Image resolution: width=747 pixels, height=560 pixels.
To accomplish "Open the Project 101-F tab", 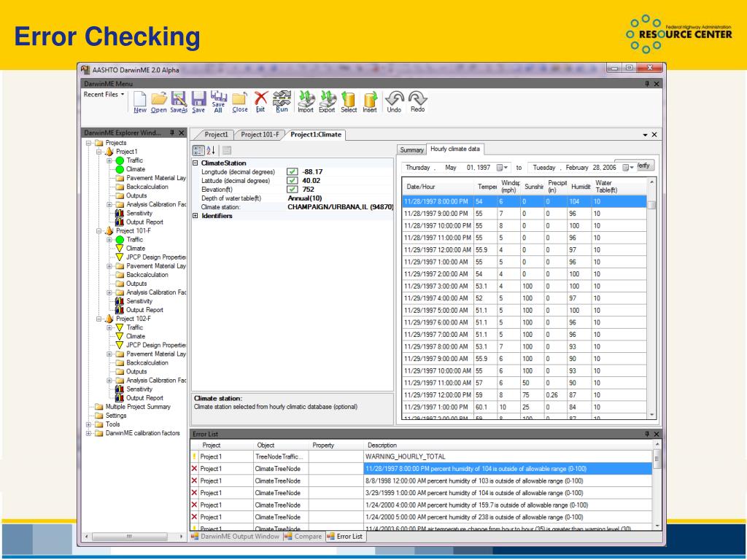I will (x=258, y=134).
